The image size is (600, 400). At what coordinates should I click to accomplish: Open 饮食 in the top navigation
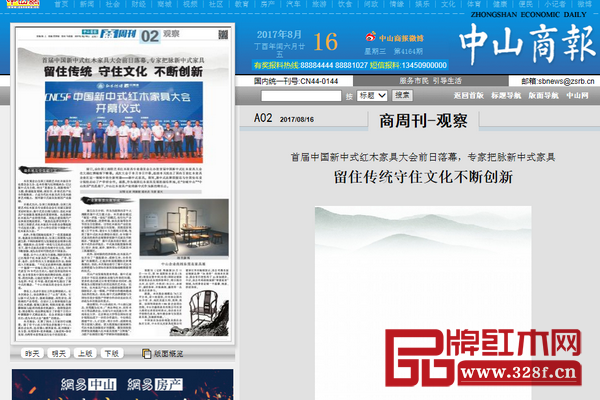[x=345, y=4]
